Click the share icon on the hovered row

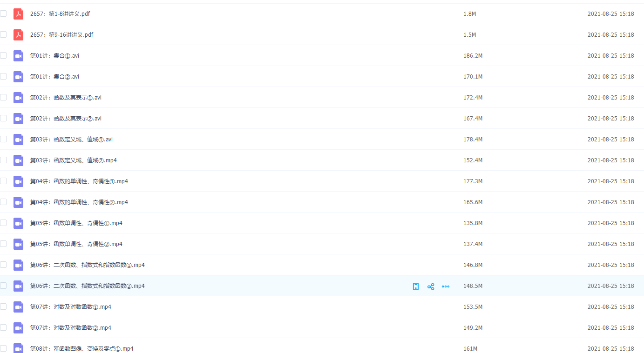tap(431, 286)
